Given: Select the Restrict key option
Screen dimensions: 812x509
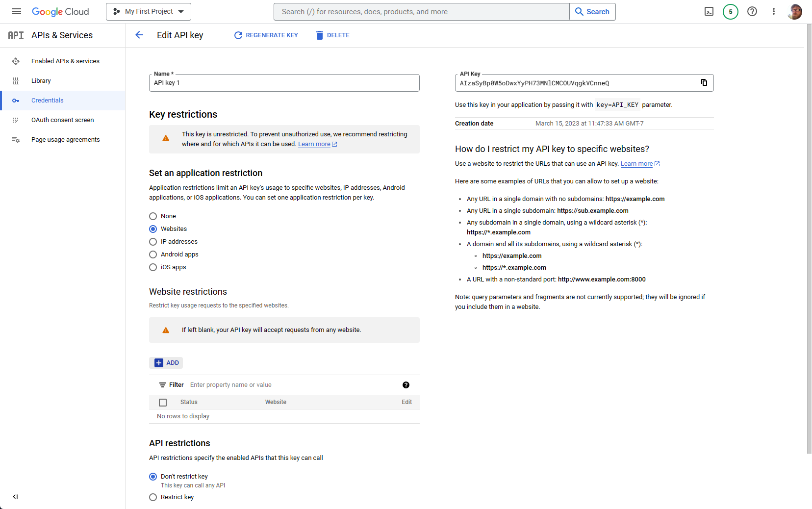Looking at the screenshot, I should pyautogui.click(x=153, y=497).
